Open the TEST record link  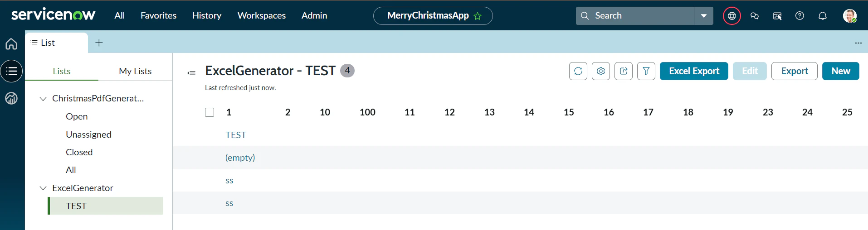point(236,135)
